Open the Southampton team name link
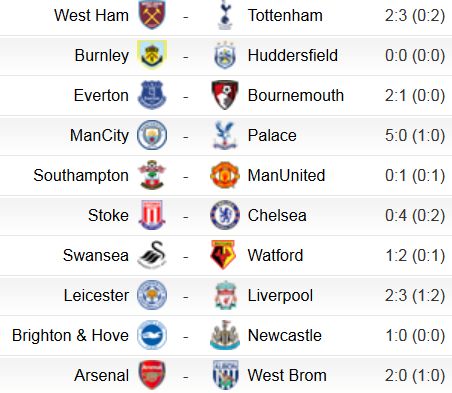Viewport: 452px width, 393px height. (81, 176)
